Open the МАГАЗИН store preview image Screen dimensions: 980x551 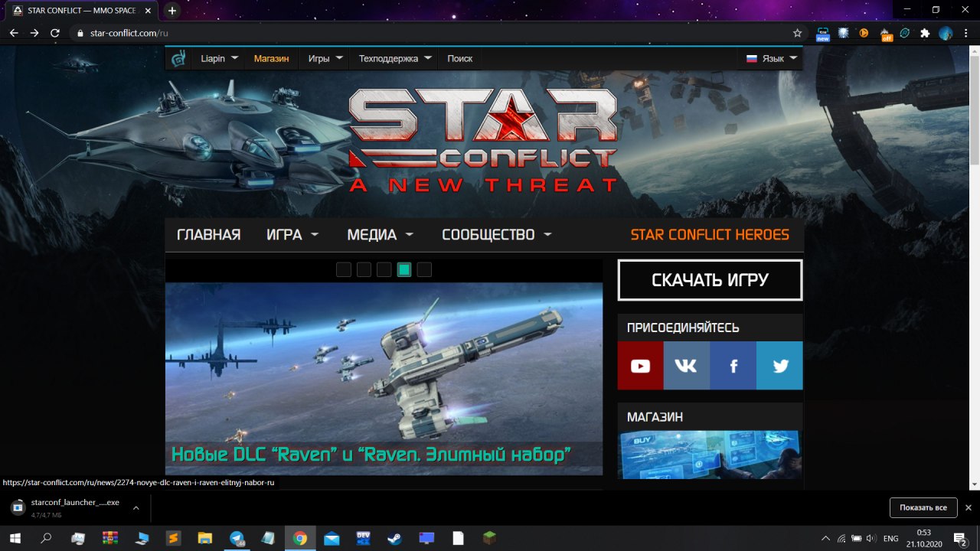point(710,455)
